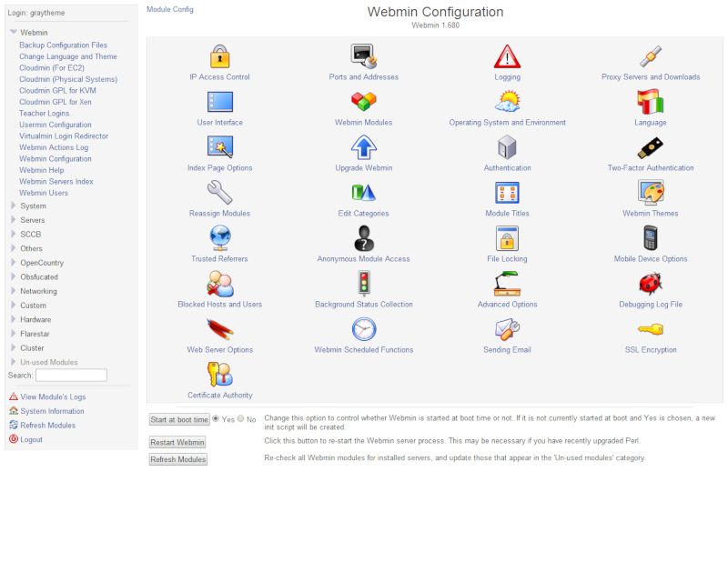Viewport: 728px width, 582px height.
Task: Click the File Locking icon
Action: click(507, 238)
